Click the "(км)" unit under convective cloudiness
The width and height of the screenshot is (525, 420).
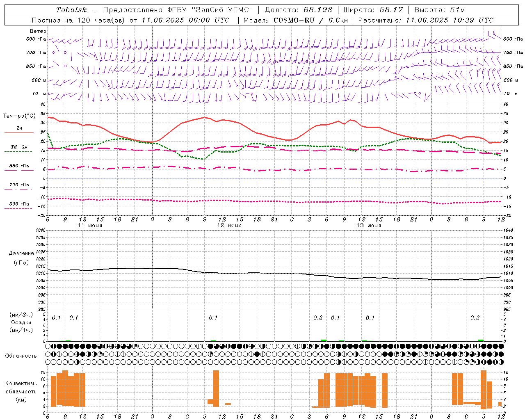21,399
